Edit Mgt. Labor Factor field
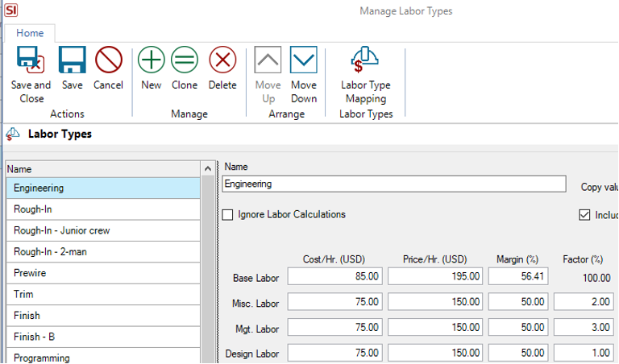This screenshot has height=364, width=619. (x=584, y=327)
